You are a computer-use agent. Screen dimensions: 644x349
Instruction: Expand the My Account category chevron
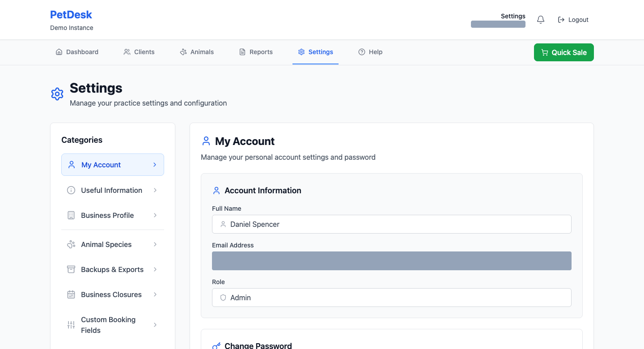pos(155,165)
